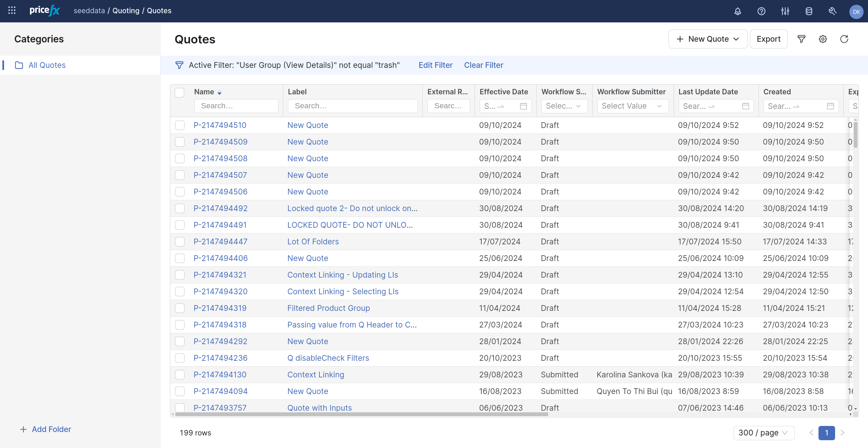868x448 pixels.
Task: Open notifications bell icon
Action: pyautogui.click(x=737, y=11)
